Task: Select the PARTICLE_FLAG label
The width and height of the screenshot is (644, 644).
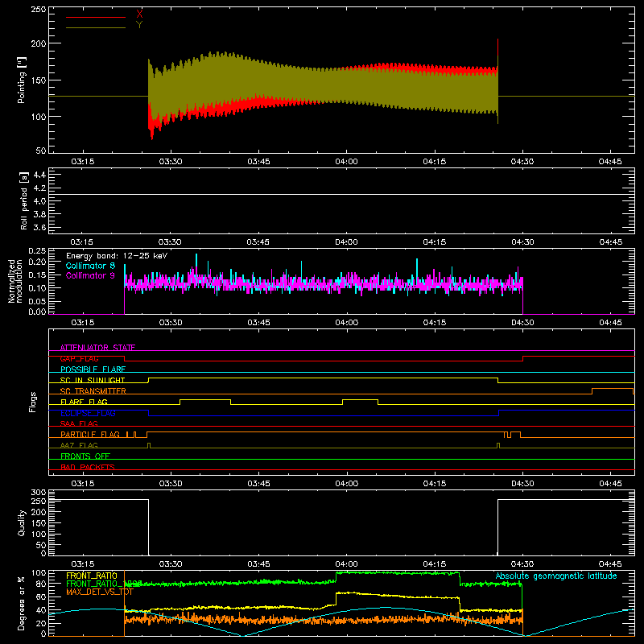Action: click(x=90, y=435)
